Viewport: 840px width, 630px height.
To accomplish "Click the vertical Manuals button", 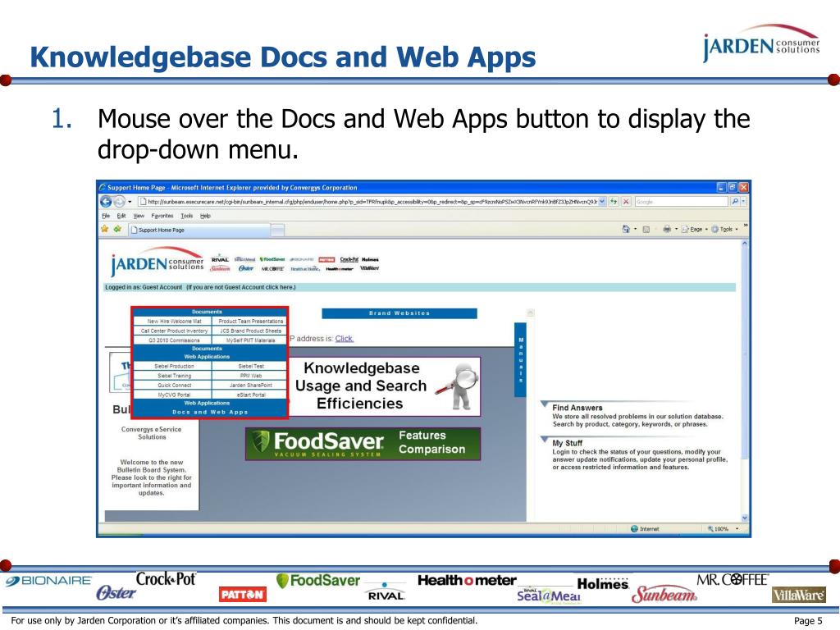I will pos(520,359).
